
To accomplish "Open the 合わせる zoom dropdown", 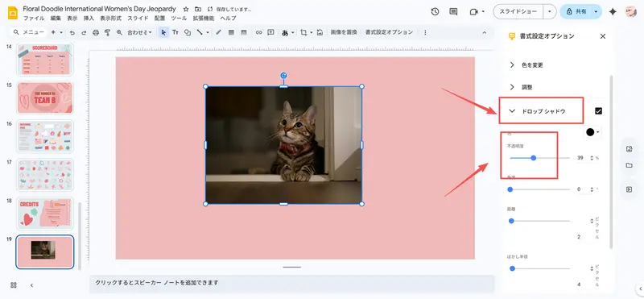I will tap(139, 32).
